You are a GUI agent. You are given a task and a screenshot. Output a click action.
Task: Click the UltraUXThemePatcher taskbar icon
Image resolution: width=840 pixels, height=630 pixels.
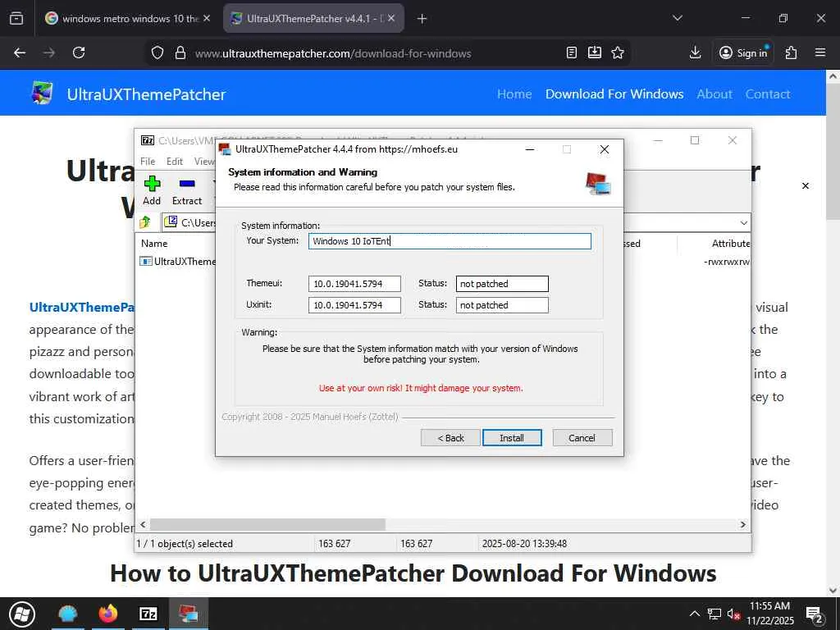(189, 614)
